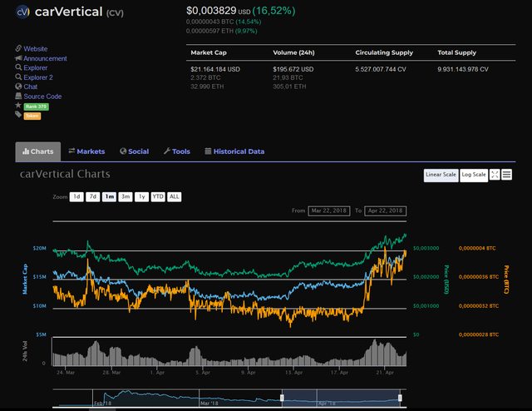Click the chain link icon beside Website
The height and width of the screenshot is (411, 532).
pos(18,48)
